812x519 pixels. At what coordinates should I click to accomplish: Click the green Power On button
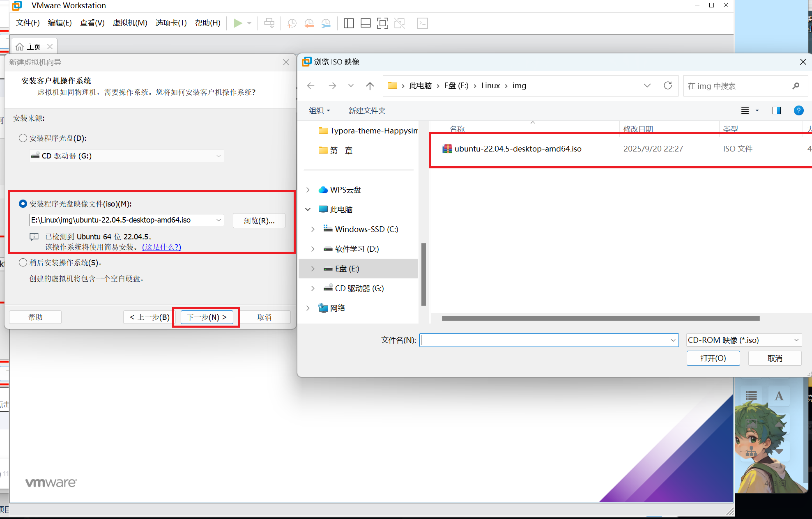click(x=237, y=23)
